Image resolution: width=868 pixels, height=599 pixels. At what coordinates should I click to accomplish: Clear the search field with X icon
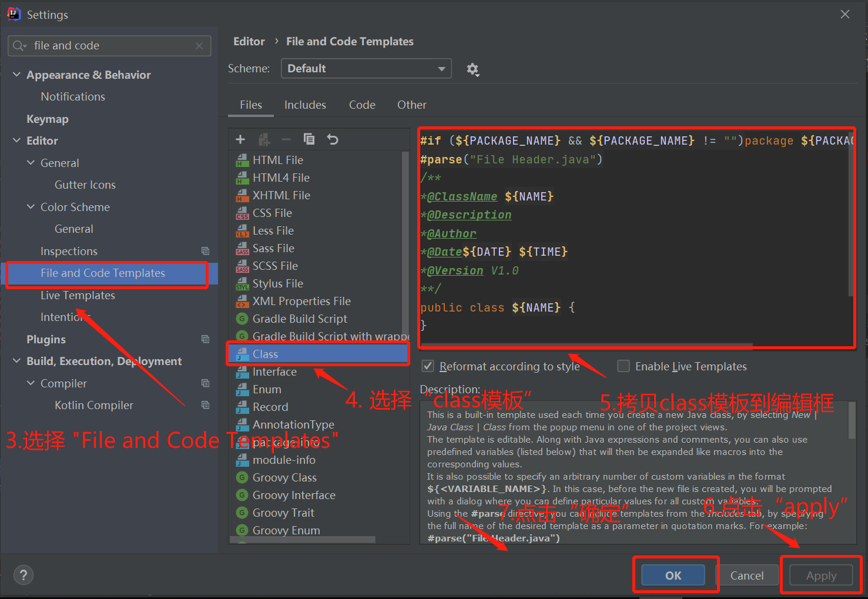(x=199, y=46)
